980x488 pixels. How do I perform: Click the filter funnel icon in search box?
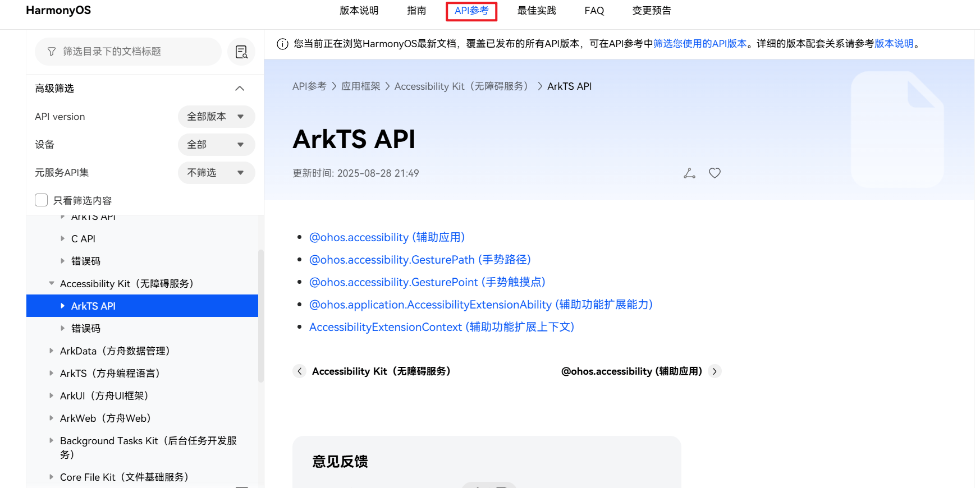click(x=52, y=52)
